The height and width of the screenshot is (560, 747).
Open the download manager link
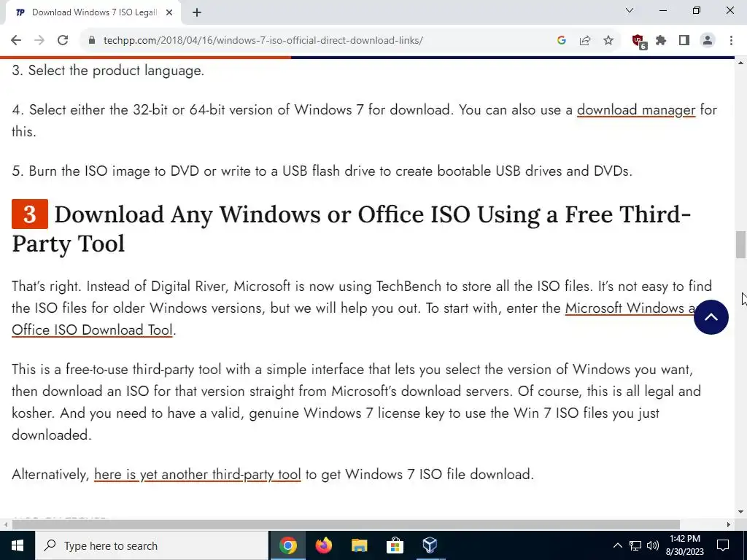click(x=636, y=110)
